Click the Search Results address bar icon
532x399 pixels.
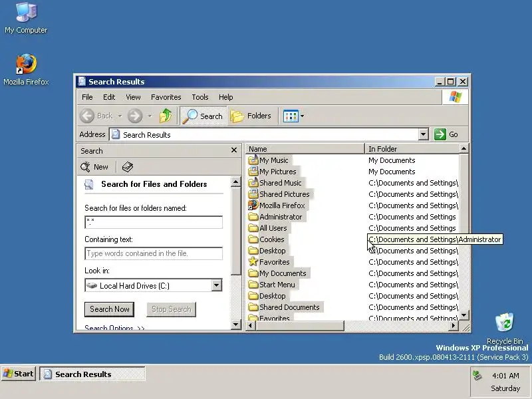point(115,134)
